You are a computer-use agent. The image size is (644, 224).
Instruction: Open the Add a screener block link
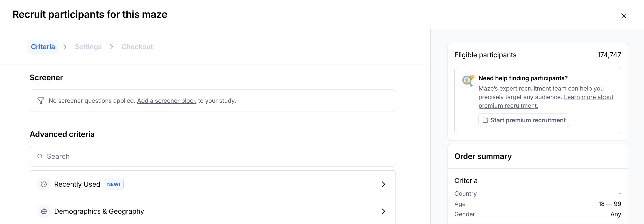pyautogui.click(x=167, y=101)
